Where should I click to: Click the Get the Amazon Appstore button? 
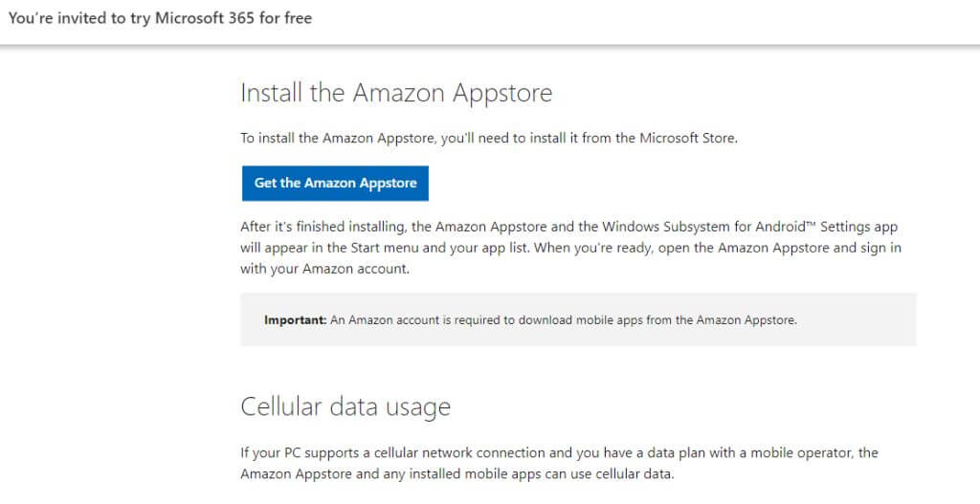[x=335, y=183]
